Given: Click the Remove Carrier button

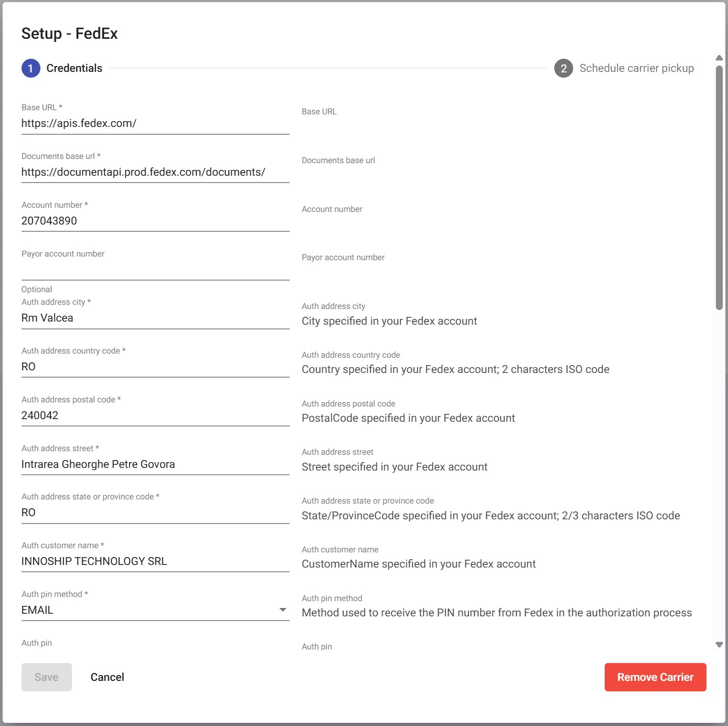Looking at the screenshot, I should [656, 677].
